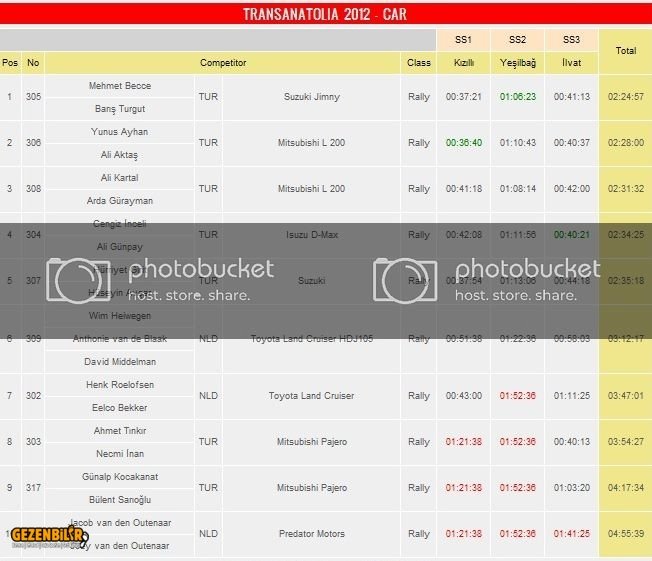Viewport: 652px width, 561px height.
Task: Select the Suzuki Jimny vehicle cell
Action: tap(309, 97)
